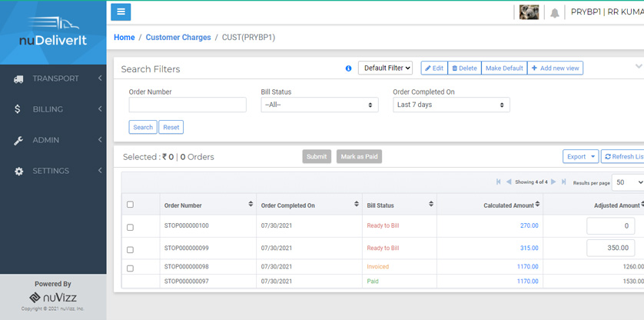Open the Export dropdown button

coord(580,156)
